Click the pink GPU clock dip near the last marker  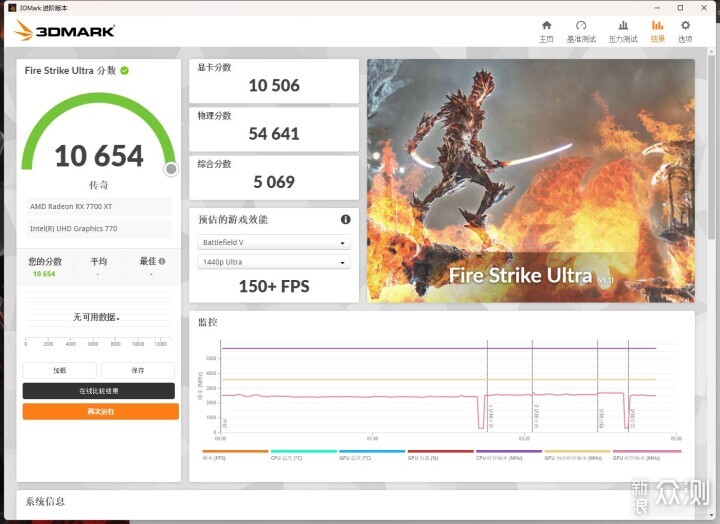[626, 411]
